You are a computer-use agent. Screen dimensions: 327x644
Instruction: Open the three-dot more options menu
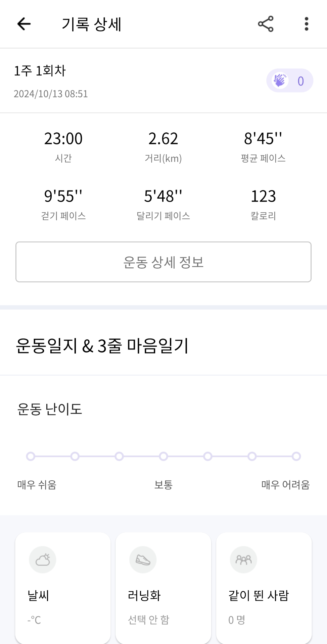306,24
